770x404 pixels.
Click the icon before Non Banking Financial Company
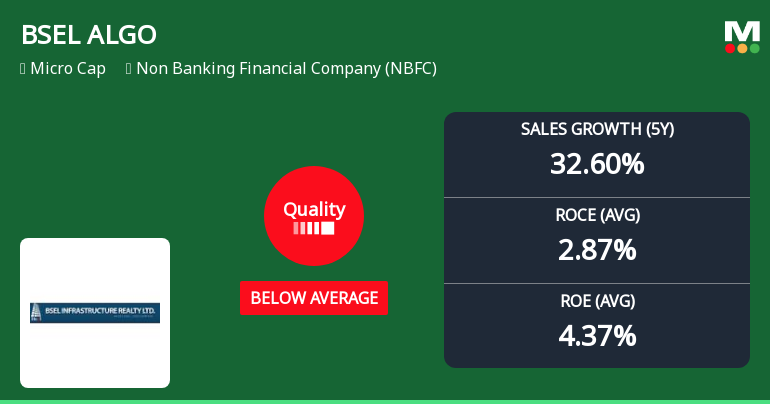(129, 69)
